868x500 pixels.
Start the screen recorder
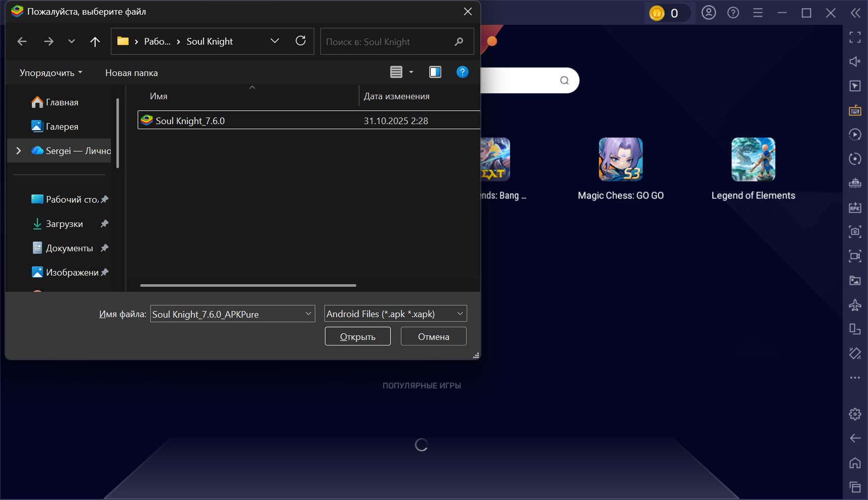click(855, 256)
